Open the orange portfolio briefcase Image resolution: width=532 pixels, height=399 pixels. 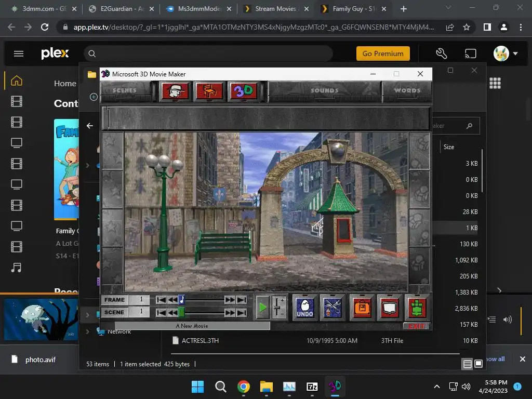[362, 308]
